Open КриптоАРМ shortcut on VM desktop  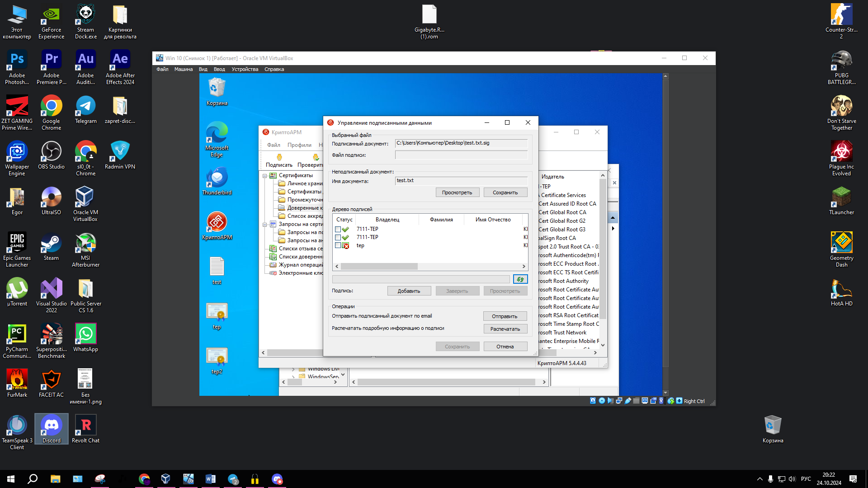click(217, 226)
